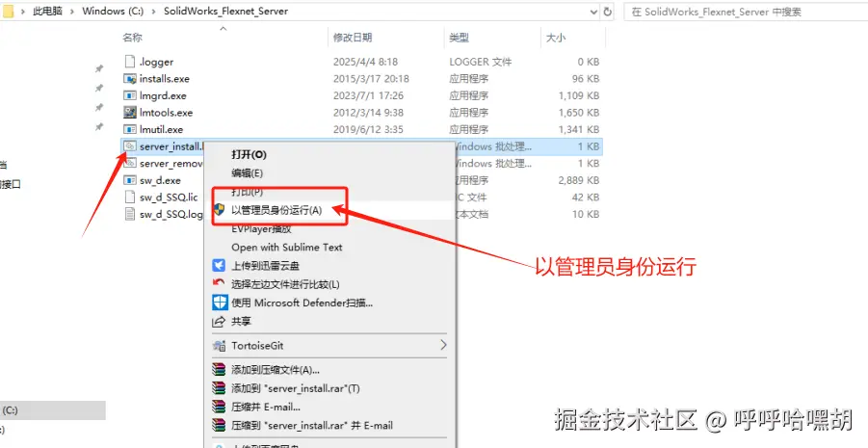Open the address bar history dropdown

click(593, 12)
